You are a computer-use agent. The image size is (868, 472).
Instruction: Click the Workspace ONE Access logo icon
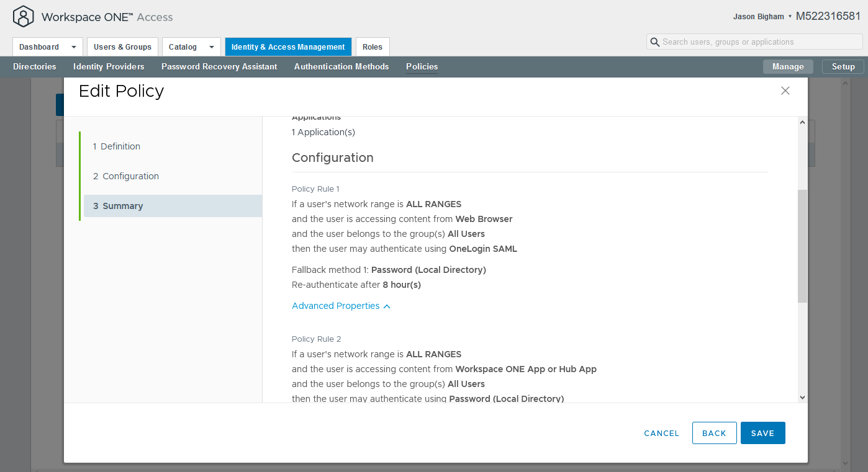(x=23, y=17)
